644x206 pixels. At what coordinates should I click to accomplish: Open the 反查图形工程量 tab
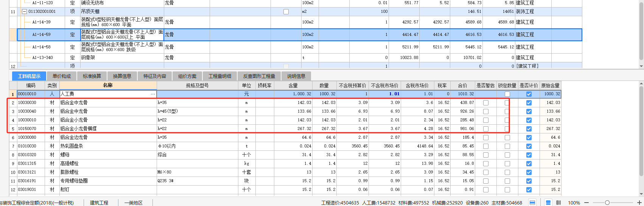(259, 76)
